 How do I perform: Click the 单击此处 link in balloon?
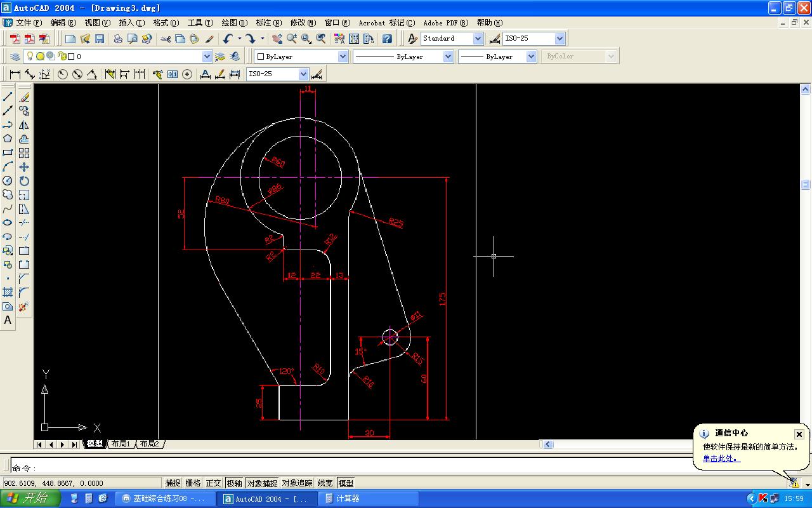(721, 458)
